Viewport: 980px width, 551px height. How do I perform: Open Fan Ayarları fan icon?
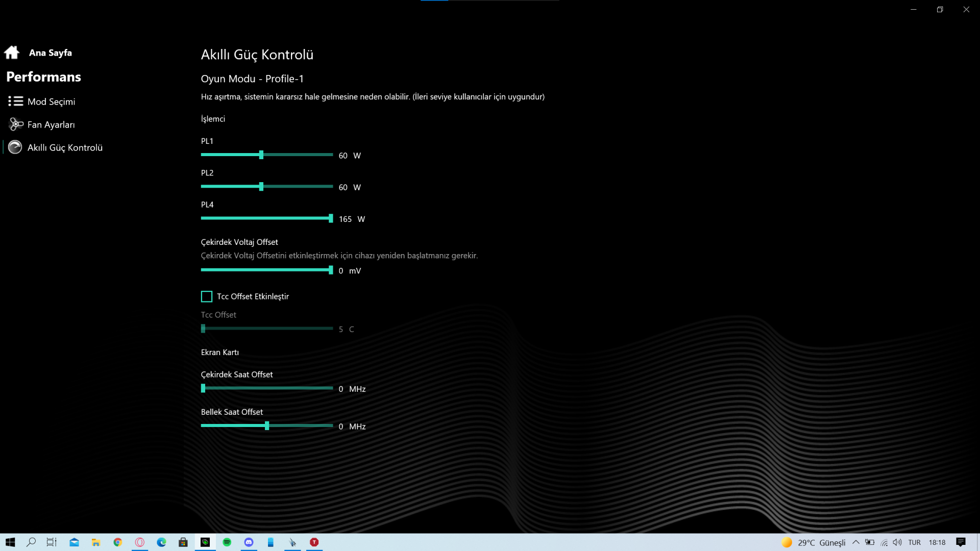16,124
